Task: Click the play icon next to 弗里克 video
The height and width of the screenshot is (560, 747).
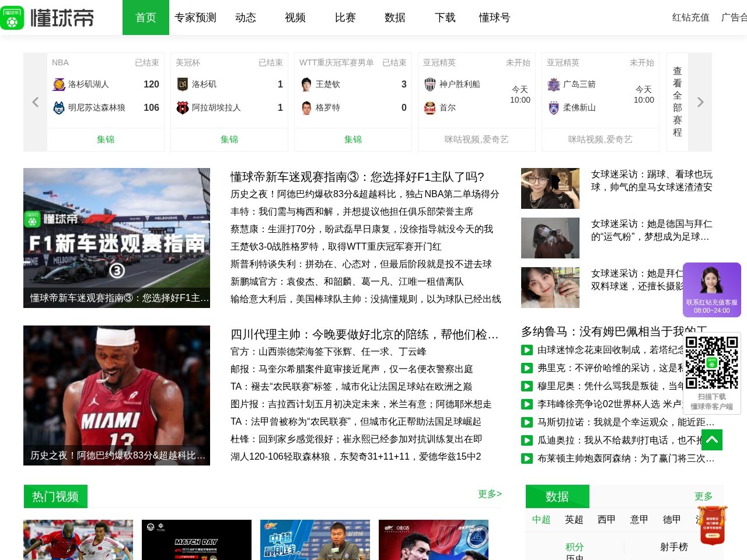Action: pos(526,367)
